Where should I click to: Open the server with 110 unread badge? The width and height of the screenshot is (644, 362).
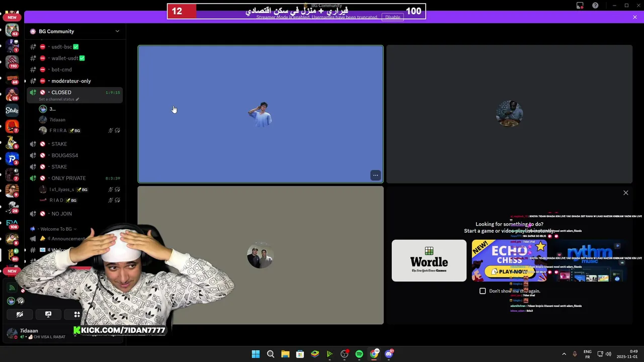[x=12, y=62]
